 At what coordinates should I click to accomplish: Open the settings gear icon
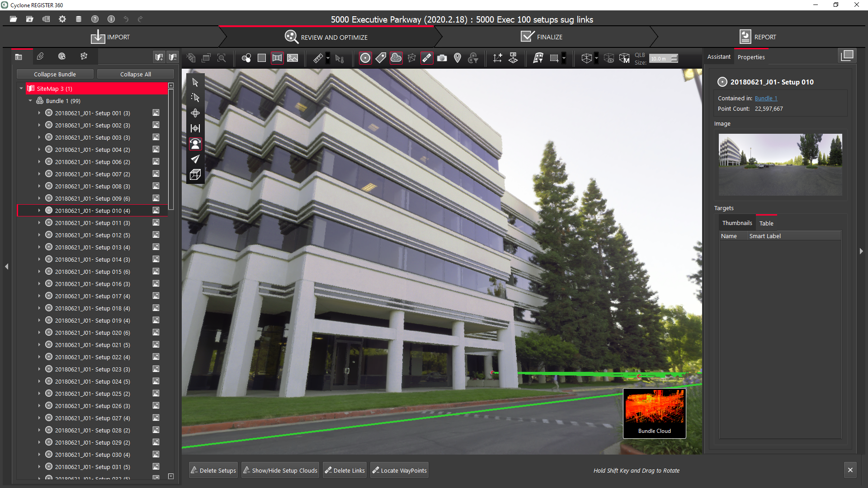click(62, 19)
